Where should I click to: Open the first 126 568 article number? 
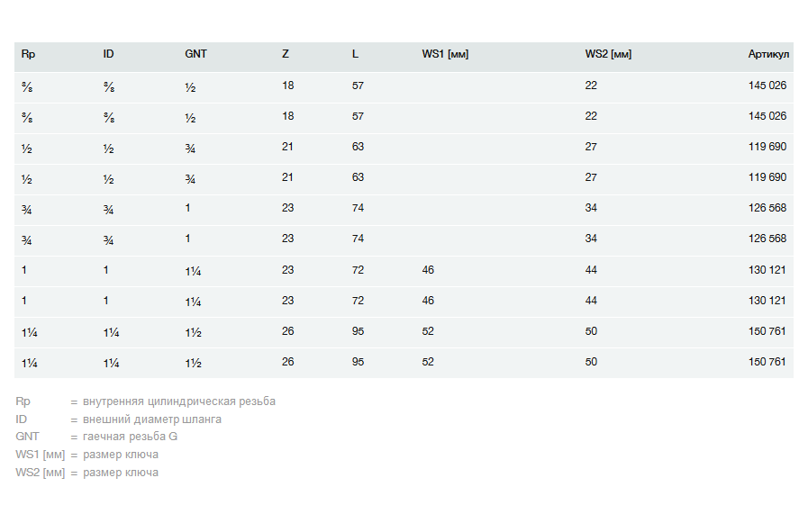(767, 208)
